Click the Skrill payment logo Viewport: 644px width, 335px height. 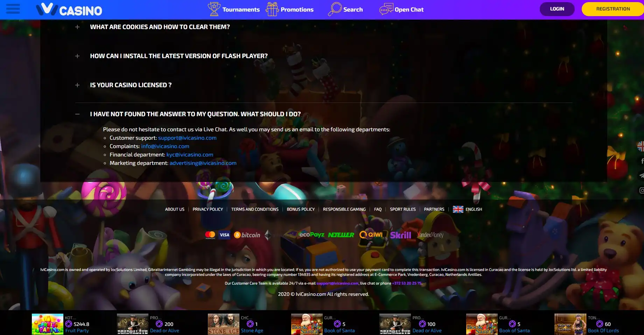point(400,235)
